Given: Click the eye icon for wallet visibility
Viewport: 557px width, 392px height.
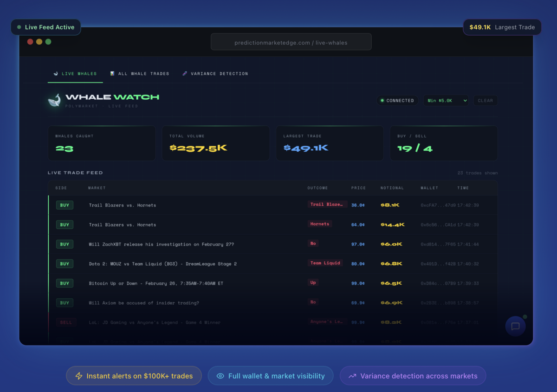Looking at the screenshot, I should pos(220,376).
